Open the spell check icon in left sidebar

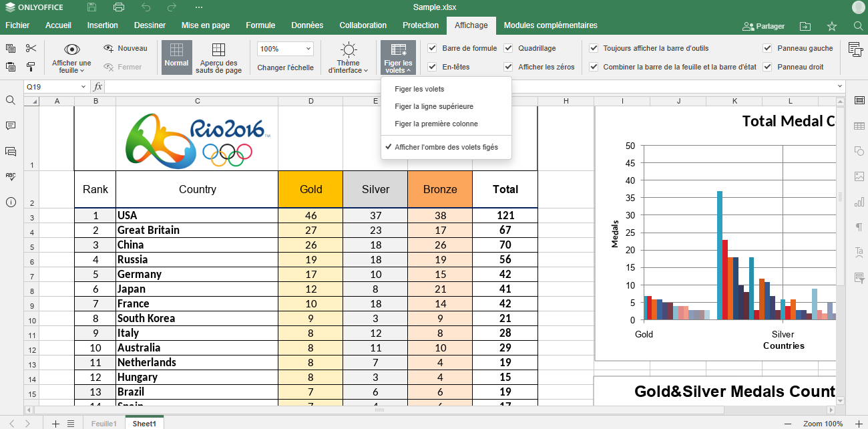coord(11,176)
